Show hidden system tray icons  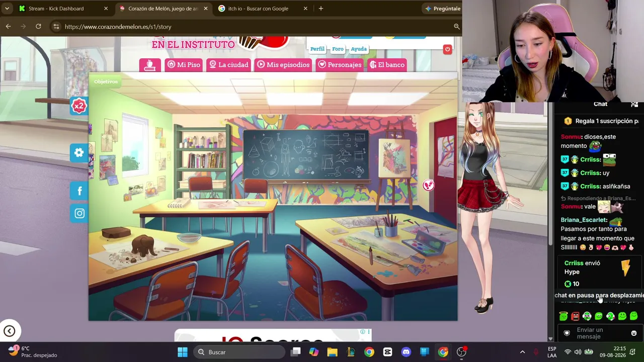(522, 352)
